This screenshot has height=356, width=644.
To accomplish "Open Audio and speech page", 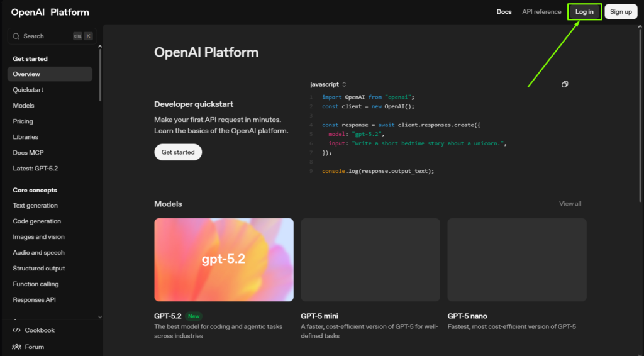I will 38,252.
